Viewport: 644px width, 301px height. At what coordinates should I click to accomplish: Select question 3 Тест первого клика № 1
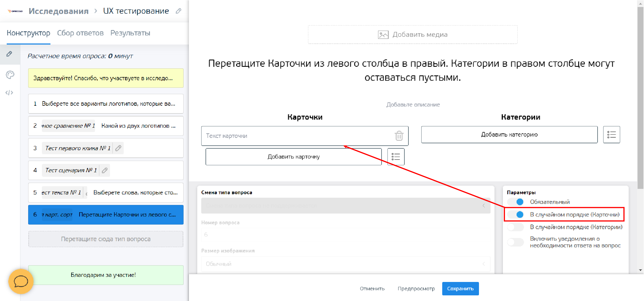tap(106, 148)
